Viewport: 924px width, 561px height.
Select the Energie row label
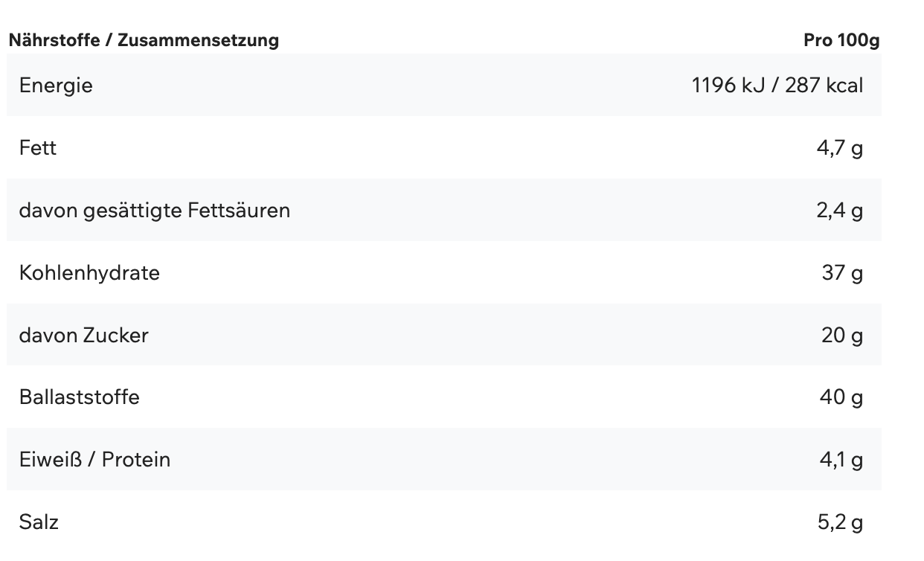pos(56,86)
